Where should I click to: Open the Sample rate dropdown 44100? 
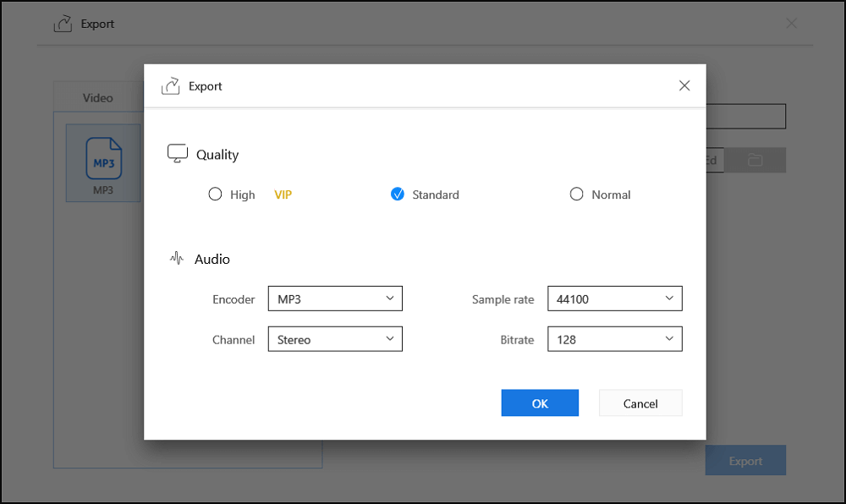click(614, 299)
